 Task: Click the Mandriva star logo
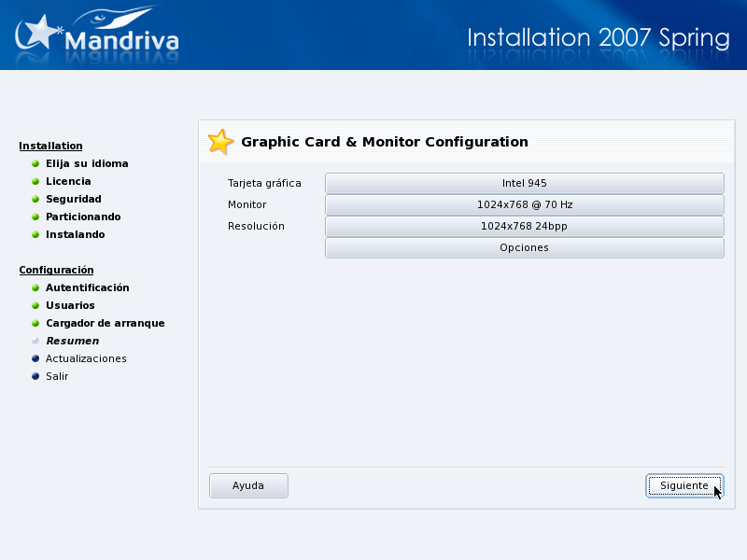tap(39, 35)
